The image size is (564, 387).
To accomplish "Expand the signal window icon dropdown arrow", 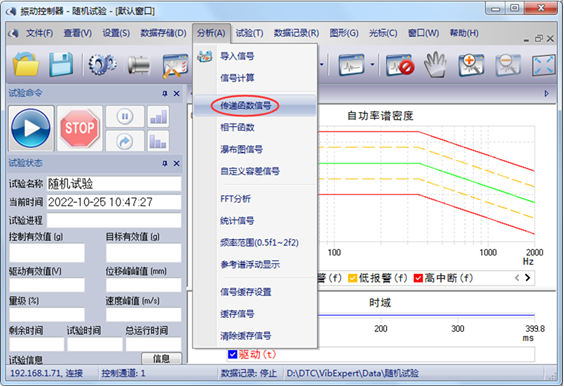I will tap(372, 65).
